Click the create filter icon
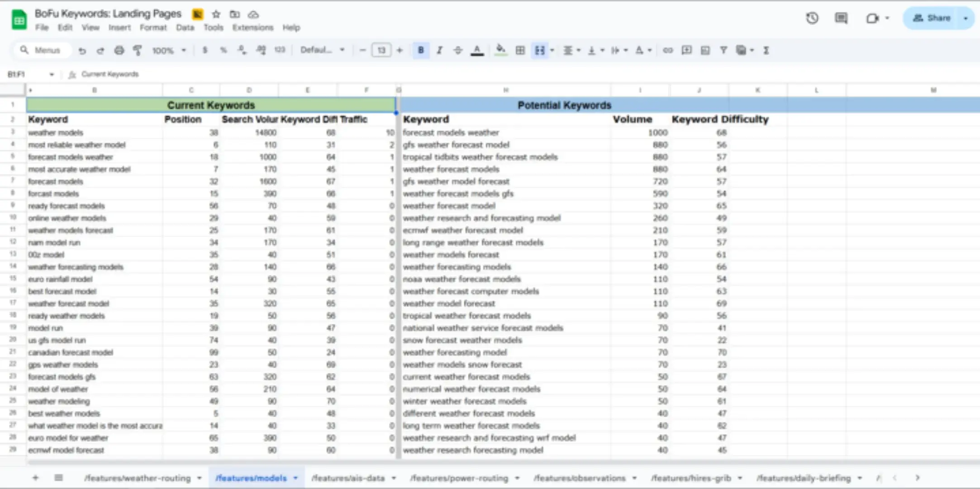This screenshot has width=980, height=489. [x=723, y=50]
